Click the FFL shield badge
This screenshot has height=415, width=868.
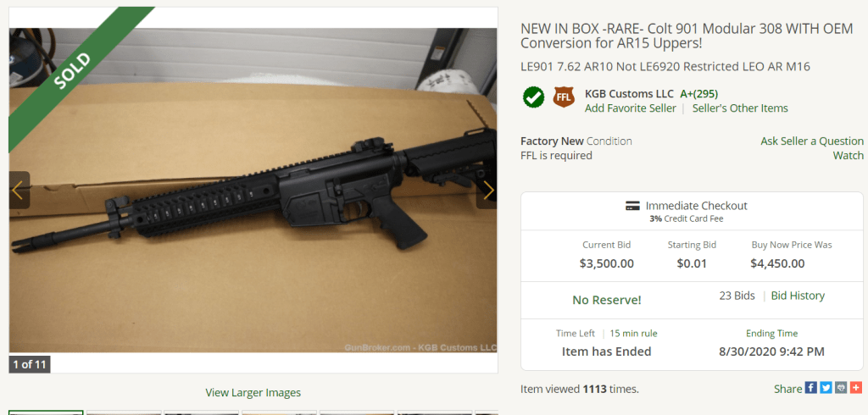(564, 97)
